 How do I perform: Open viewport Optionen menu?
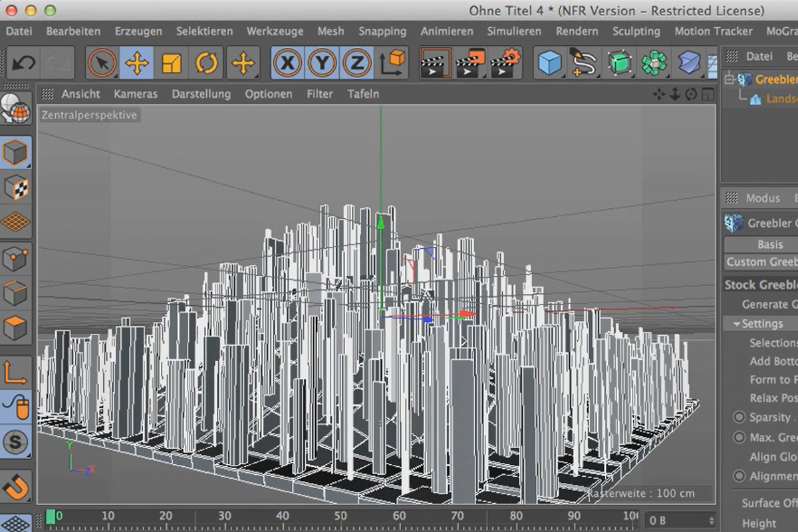tap(268, 94)
